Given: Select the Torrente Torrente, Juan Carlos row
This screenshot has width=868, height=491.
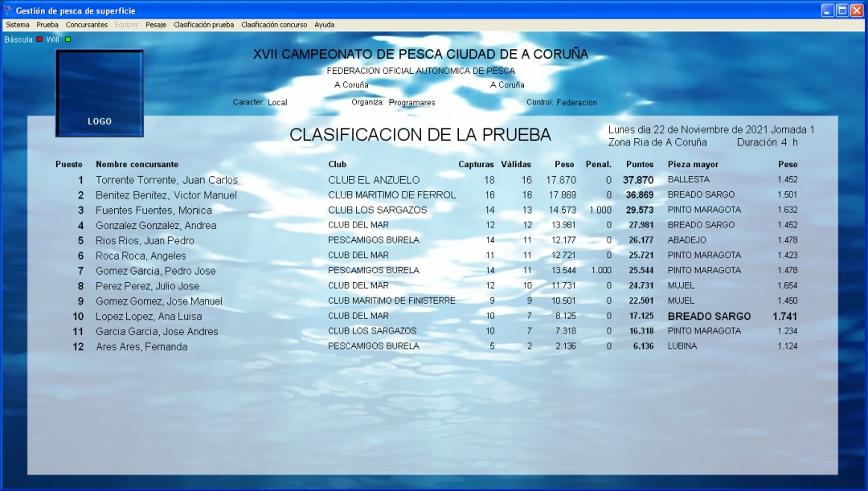Looking at the screenshot, I should click(x=426, y=180).
